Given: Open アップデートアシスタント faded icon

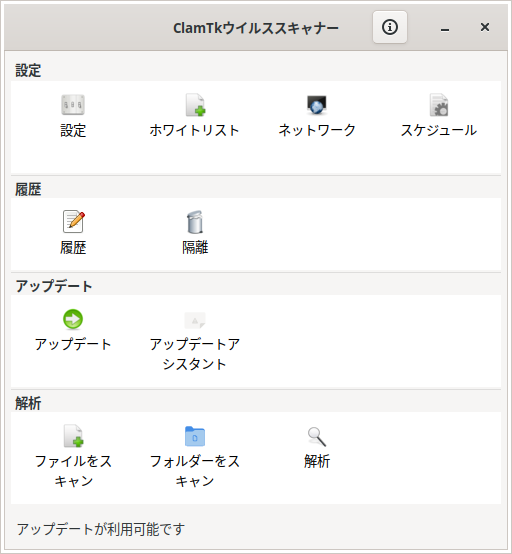Looking at the screenshot, I should (x=195, y=320).
